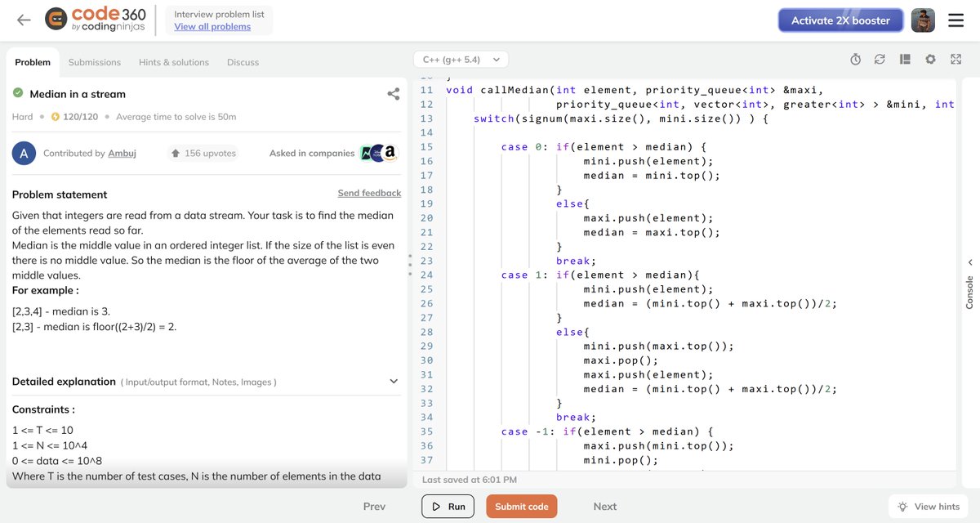Click the 'Problem statement' heading

[x=60, y=194]
